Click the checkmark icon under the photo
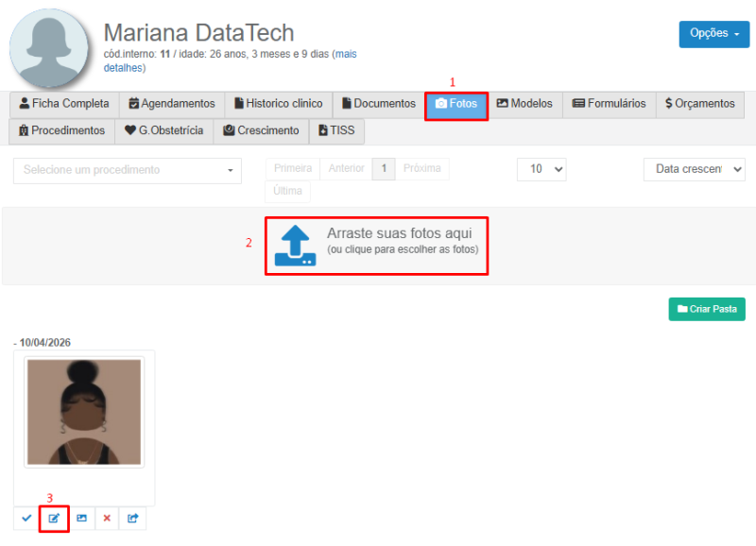 26,519
